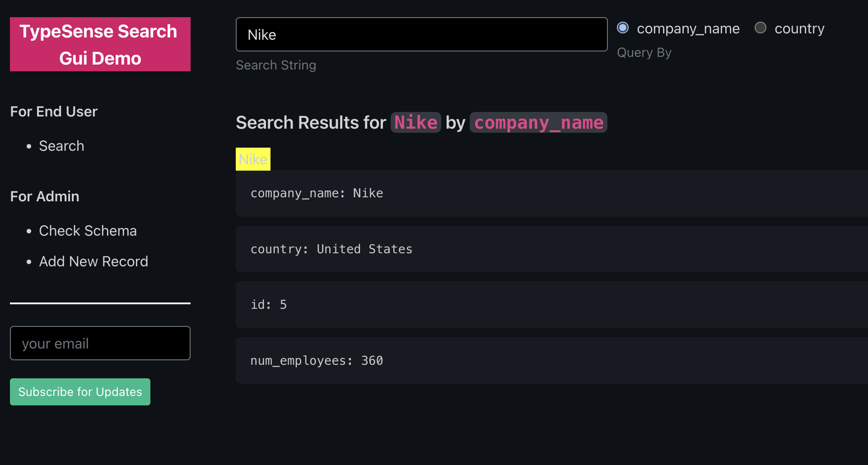Click the company_name badge in results heading
The image size is (868, 465).
pos(538,122)
